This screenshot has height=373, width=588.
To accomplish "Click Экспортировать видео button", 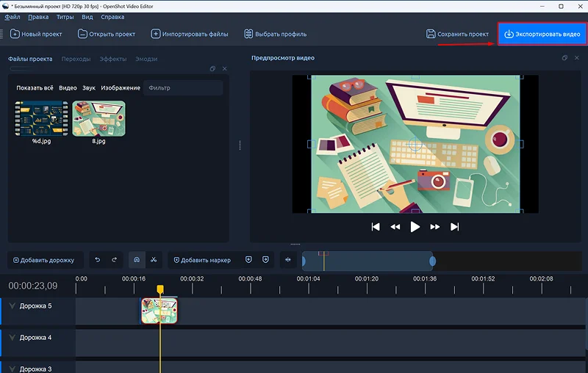I will tap(542, 34).
